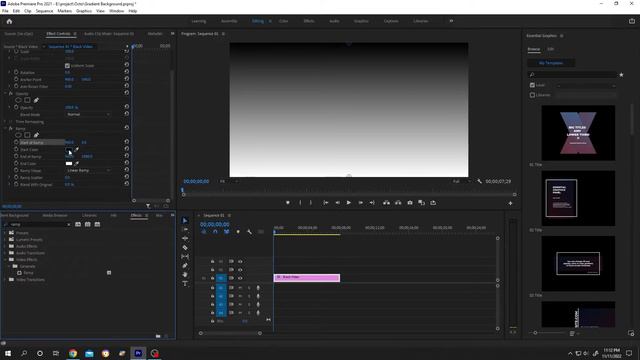Image resolution: width=640 pixels, height=360 pixels.
Task: Collapse the Generate folder
Action: 9,266
